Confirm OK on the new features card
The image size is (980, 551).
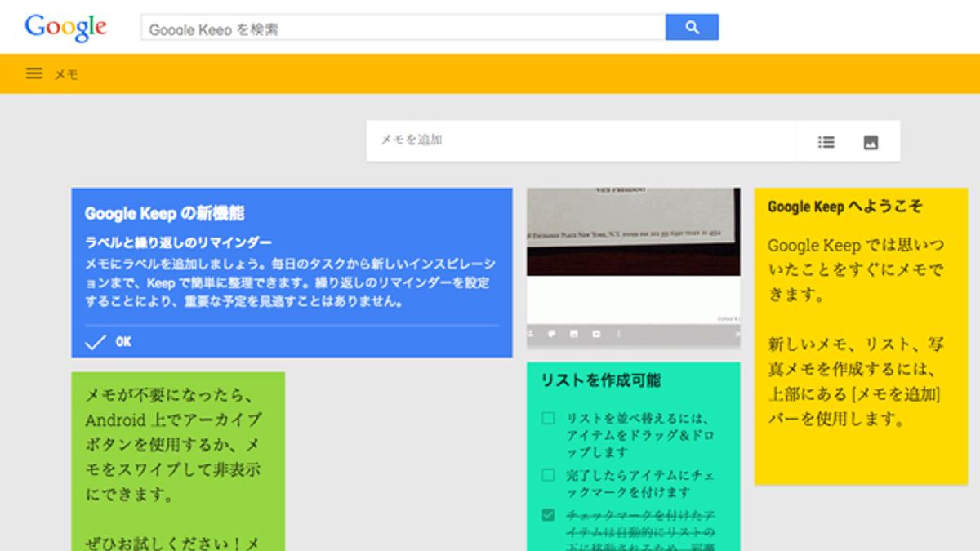(x=123, y=342)
